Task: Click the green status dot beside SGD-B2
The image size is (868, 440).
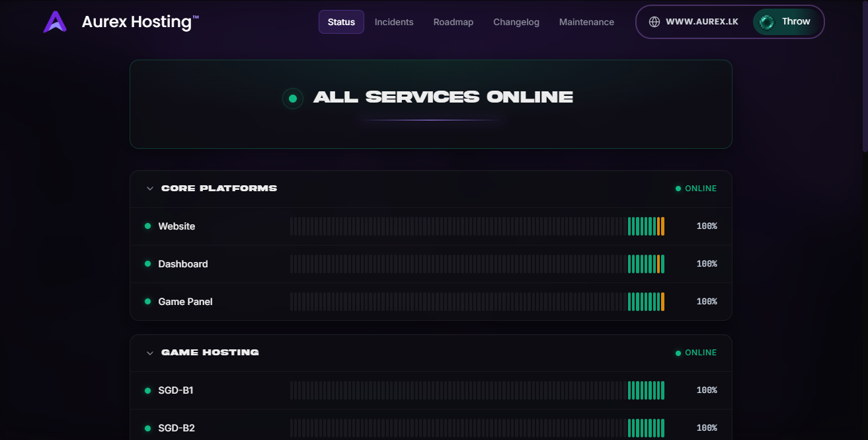Action: [x=147, y=428]
